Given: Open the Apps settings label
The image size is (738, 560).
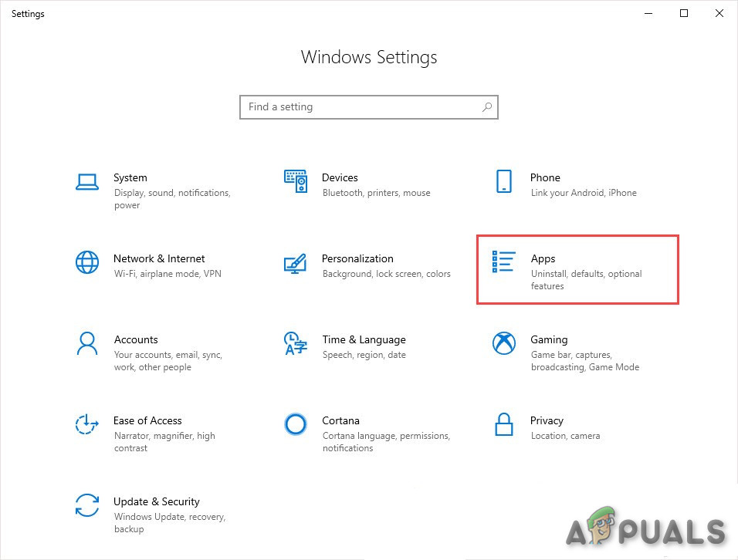Looking at the screenshot, I should (x=543, y=258).
